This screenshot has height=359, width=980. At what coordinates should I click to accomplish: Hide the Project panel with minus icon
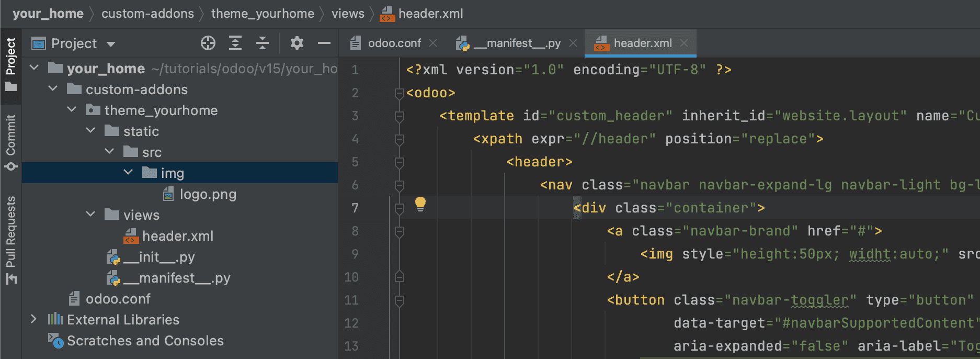[x=324, y=43]
